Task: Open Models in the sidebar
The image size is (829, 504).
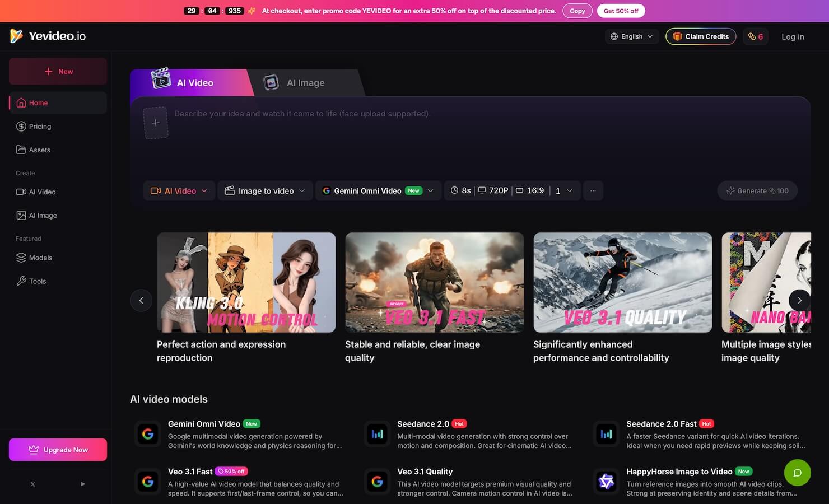Action: (58, 258)
